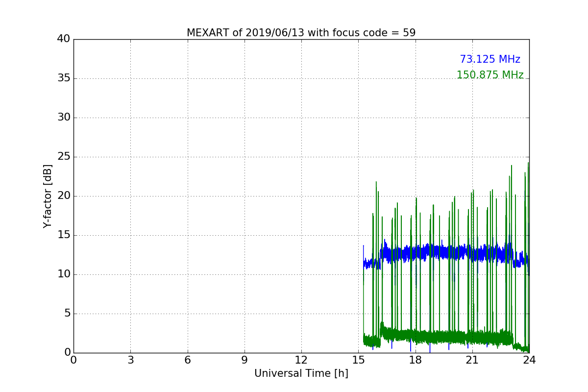Viewport: 588px width, 392px height.
Task: Click y-axis tick label 35
Action: [64, 78]
